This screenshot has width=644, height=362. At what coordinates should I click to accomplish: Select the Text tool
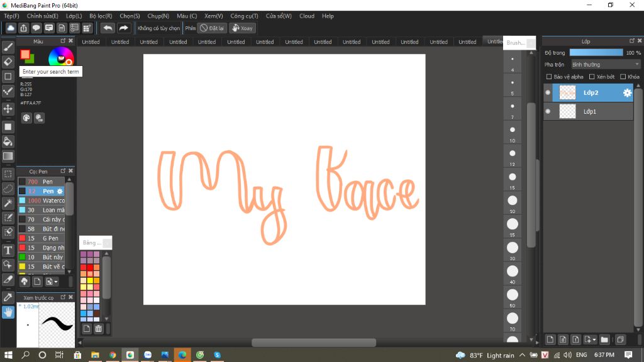click(x=8, y=250)
